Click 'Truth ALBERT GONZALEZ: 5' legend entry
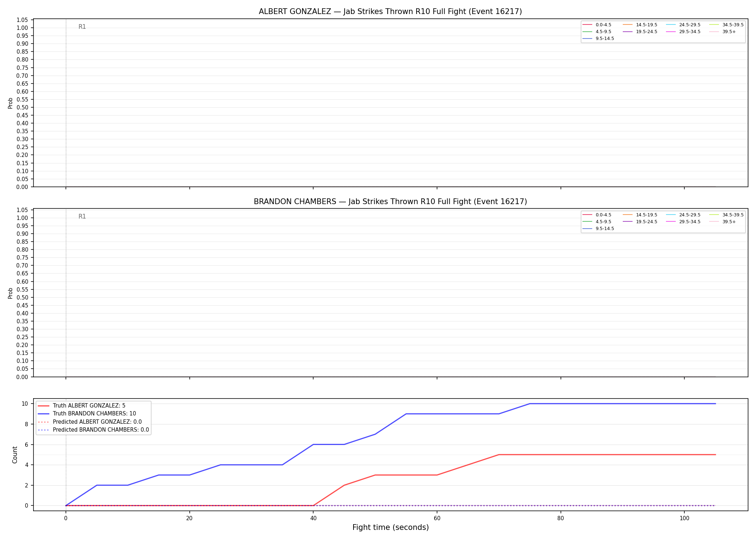The width and height of the screenshot is (756, 540). pos(81,406)
